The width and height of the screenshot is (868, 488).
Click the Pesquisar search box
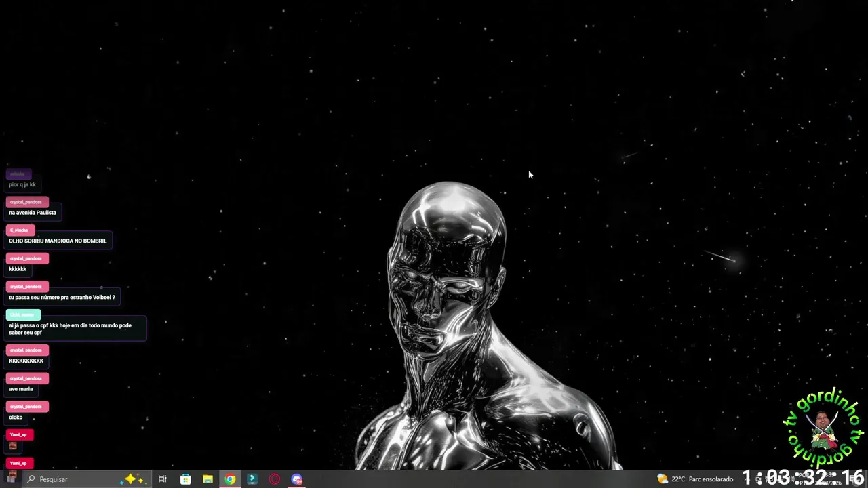click(x=87, y=479)
